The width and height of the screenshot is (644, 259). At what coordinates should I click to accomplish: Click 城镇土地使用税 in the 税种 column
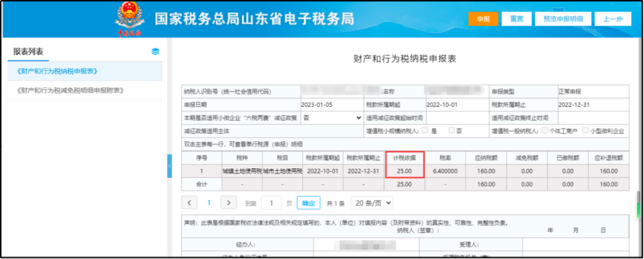click(242, 171)
